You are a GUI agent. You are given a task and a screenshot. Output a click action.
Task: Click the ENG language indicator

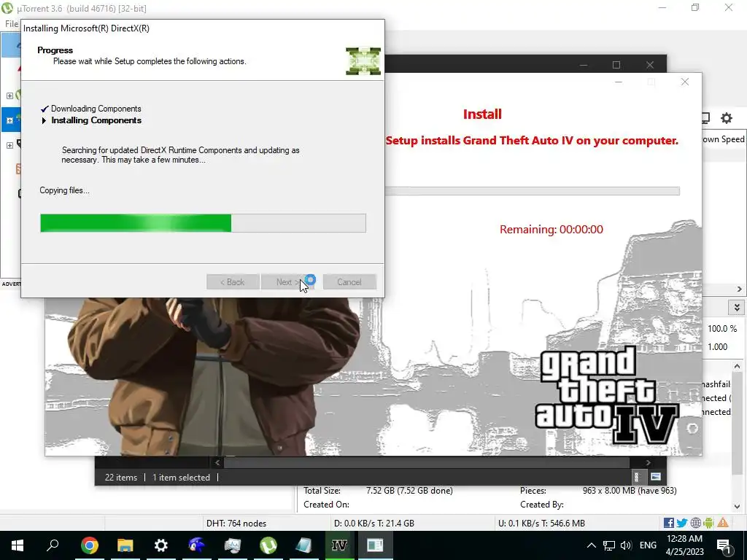coord(648,545)
